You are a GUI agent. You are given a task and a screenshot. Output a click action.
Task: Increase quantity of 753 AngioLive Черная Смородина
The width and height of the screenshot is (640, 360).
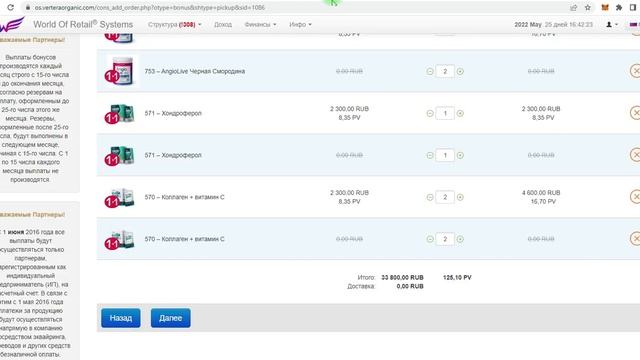tap(460, 71)
